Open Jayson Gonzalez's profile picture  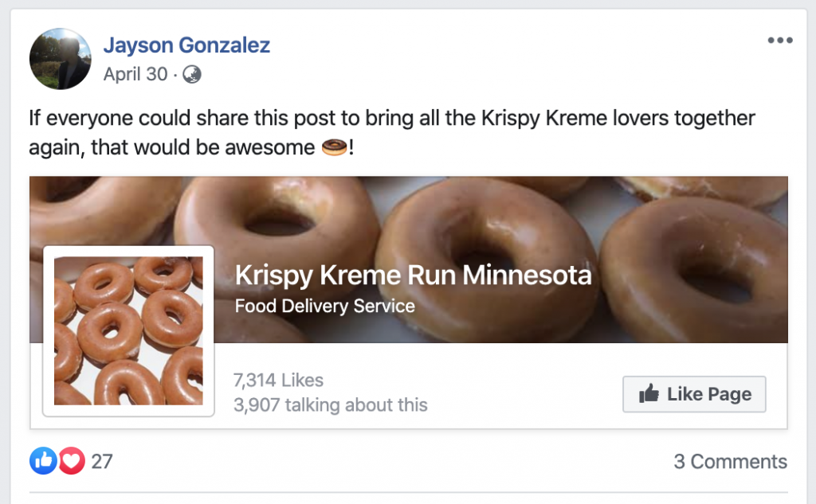[x=61, y=58]
